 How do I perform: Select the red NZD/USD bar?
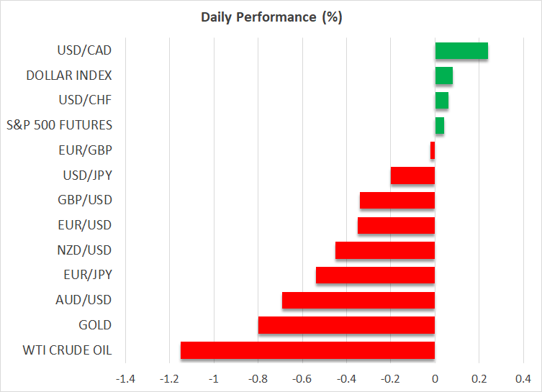click(x=385, y=250)
